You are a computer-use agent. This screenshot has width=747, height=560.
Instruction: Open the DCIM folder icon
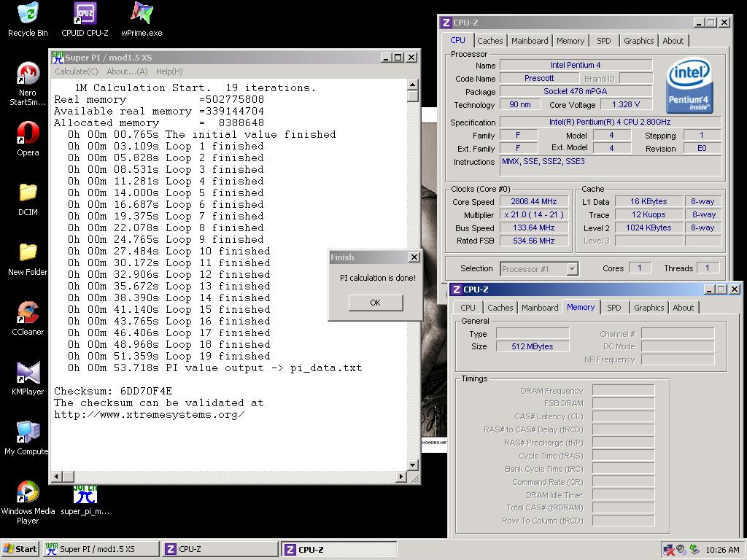pyautogui.click(x=28, y=199)
